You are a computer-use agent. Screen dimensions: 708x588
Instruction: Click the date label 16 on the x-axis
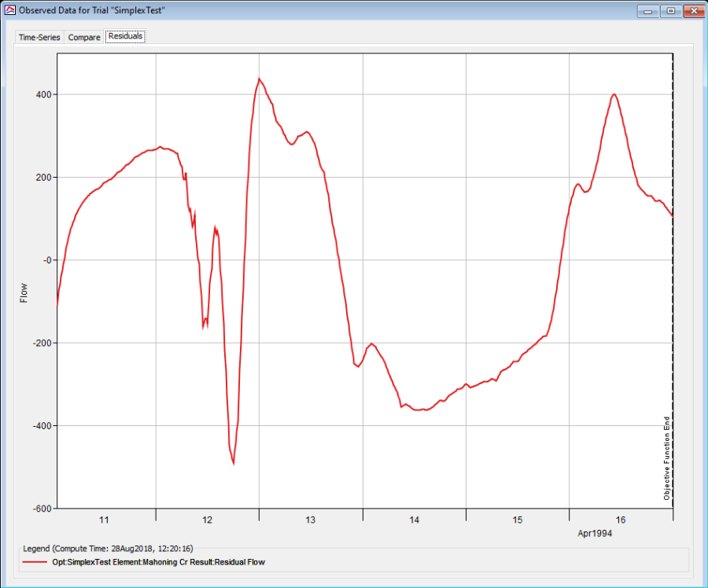pyautogui.click(x=621, y=520)
